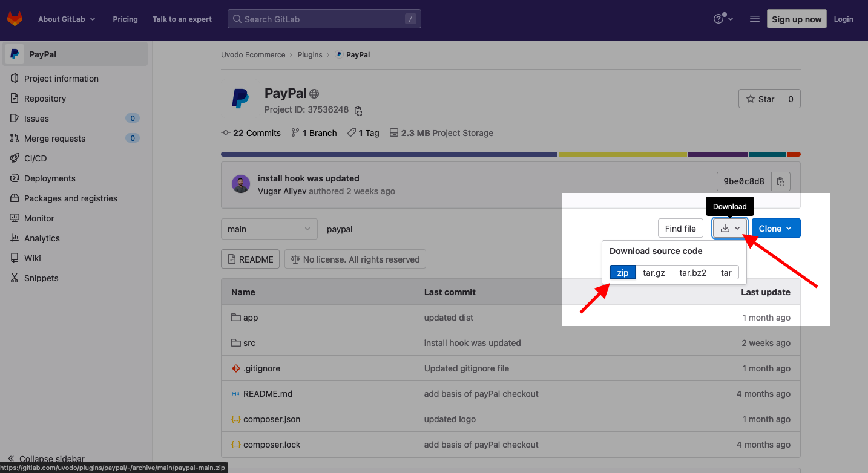Screen dimensions: 868x473
Task: View the 1 Branch link
Action: pyautogui.click(x=314, y=133)
